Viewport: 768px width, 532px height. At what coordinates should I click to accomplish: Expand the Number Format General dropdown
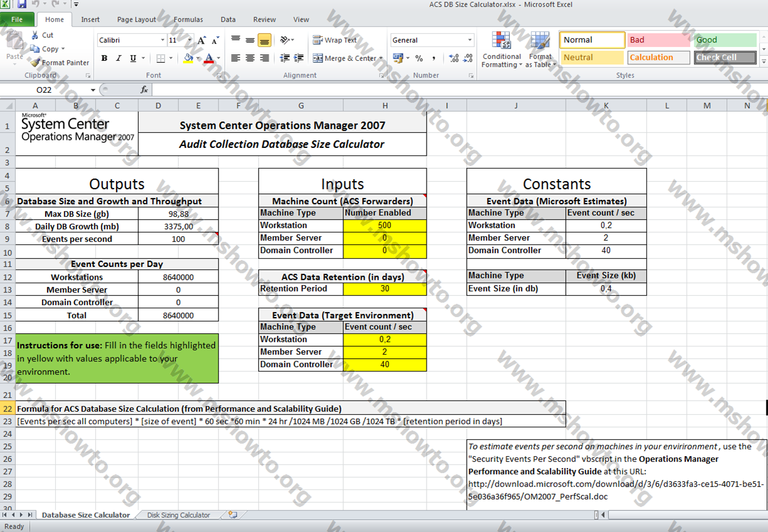(x=470, y=40)
